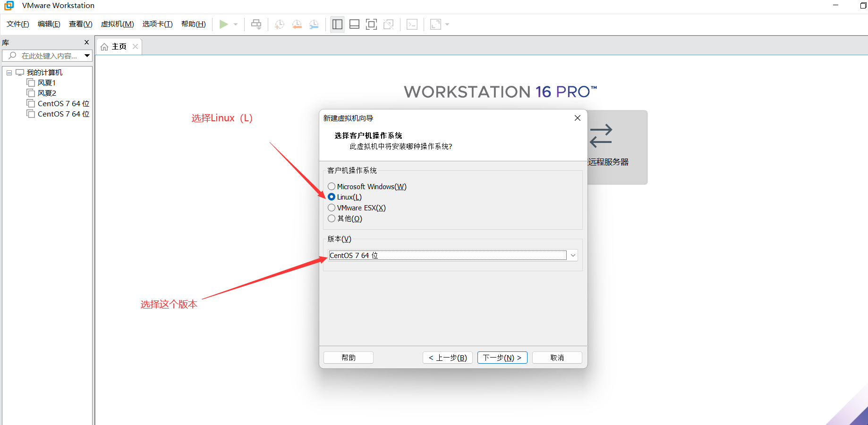This screenshot has height=425, width=868.
Task: Open the library search dropdown arrow
Action: [x=87, y=56]
